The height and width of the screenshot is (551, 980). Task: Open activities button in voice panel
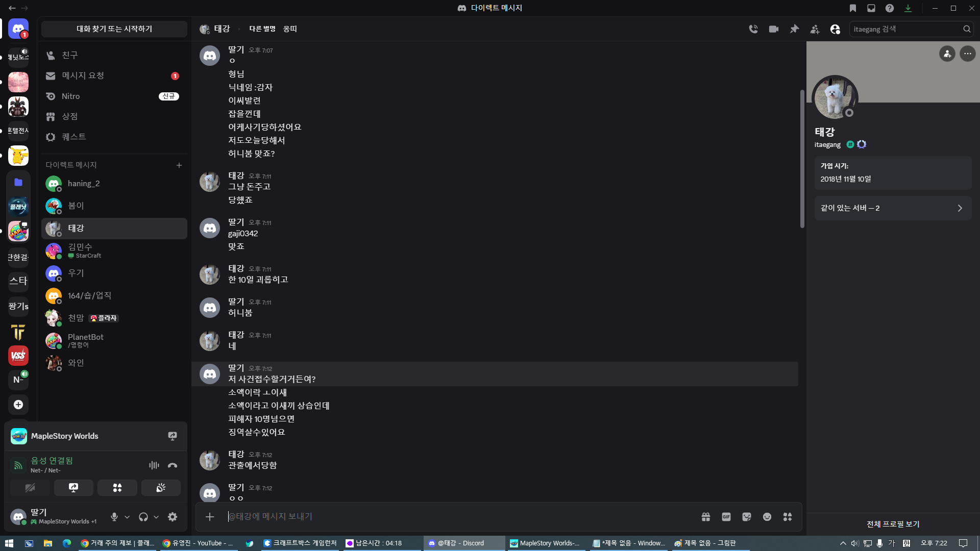click(117, 488)
